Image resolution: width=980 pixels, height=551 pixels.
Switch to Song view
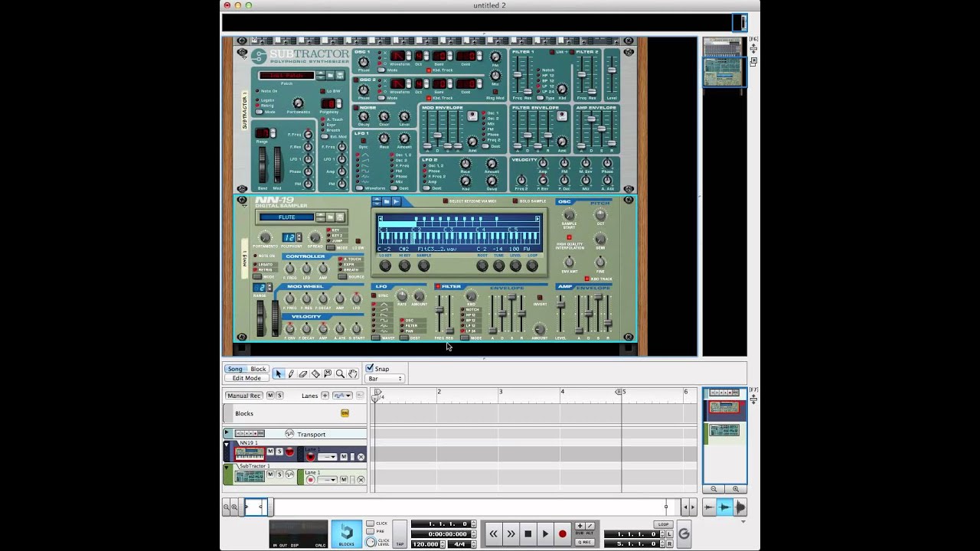(235, 369)
